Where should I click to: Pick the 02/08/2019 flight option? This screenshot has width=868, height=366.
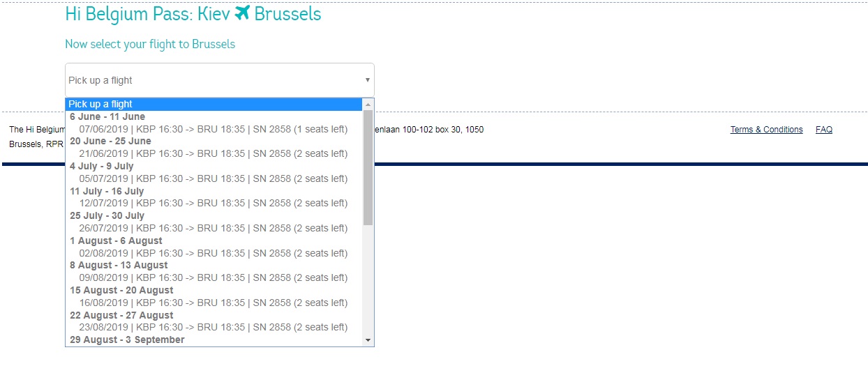click(213, 253)
